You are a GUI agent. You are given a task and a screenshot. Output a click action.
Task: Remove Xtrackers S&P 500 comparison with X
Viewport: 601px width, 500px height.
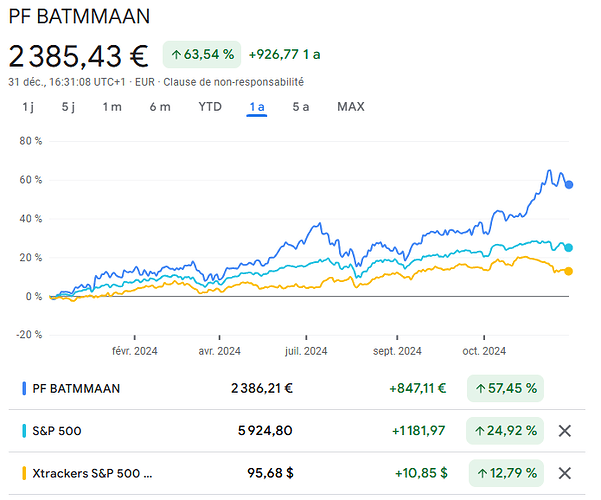click(564, 473)
